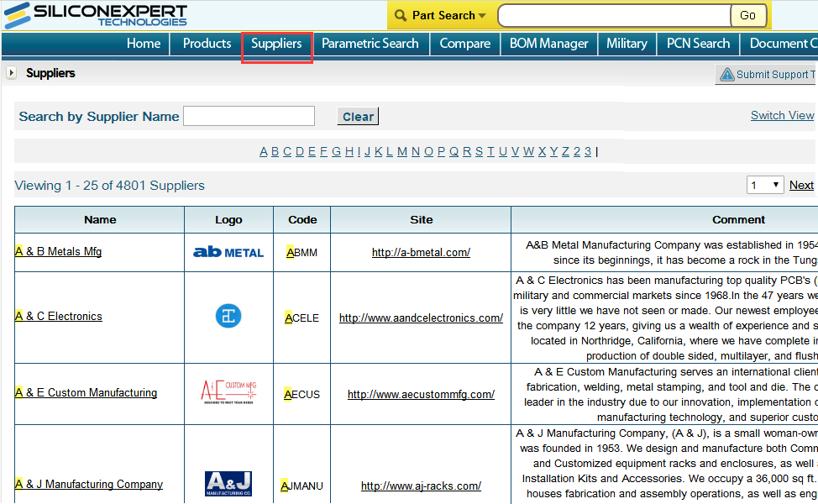This screenshot has width=818, height=504.
Task: Select the Suppliers menu tab
Action: pyautogui.click(x=276, y=44)
